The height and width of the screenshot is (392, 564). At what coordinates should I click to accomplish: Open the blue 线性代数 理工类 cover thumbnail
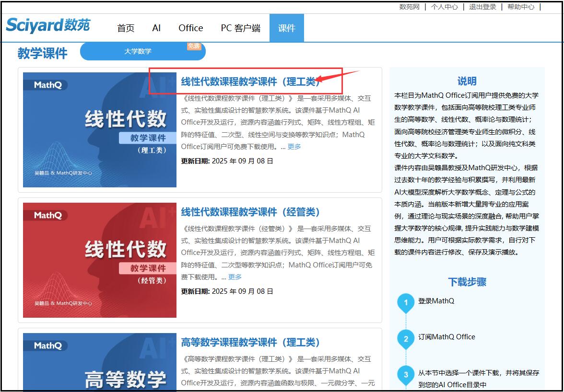coord(100,130)
